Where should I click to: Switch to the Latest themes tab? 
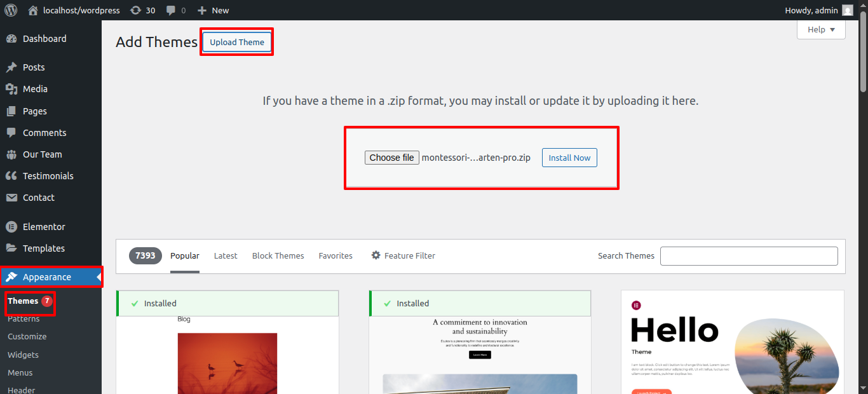tap(226, 255)
